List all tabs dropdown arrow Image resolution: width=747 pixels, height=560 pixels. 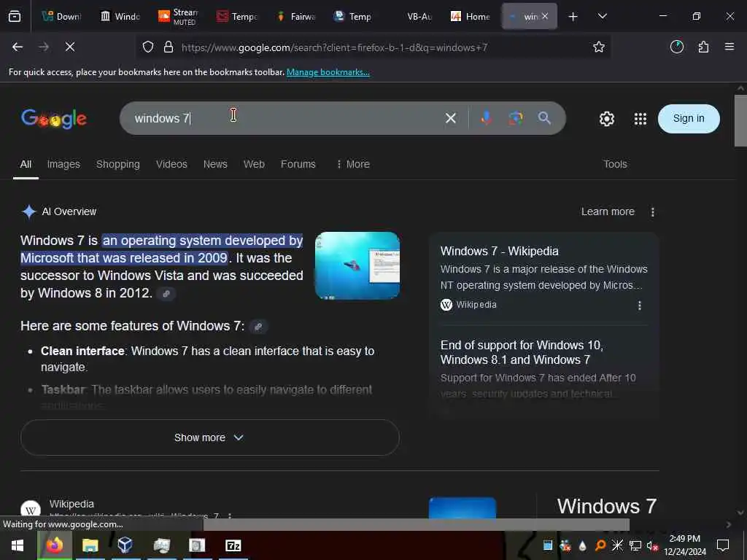[603, 17]
